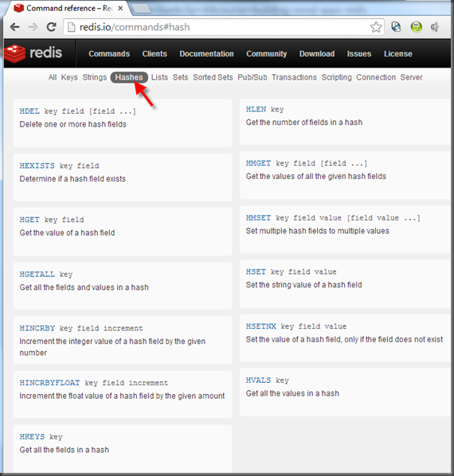Image resolution: width=454 pixels, height=476 pixels.
Task: Open the Issues page
Action: (x=359, y=54)
